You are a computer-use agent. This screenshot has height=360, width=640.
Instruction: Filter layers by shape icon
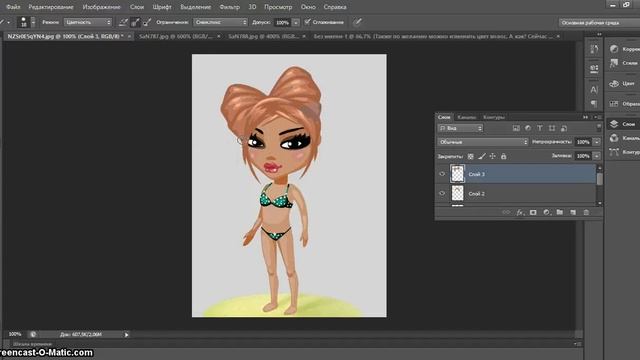[x=552, y=128]
